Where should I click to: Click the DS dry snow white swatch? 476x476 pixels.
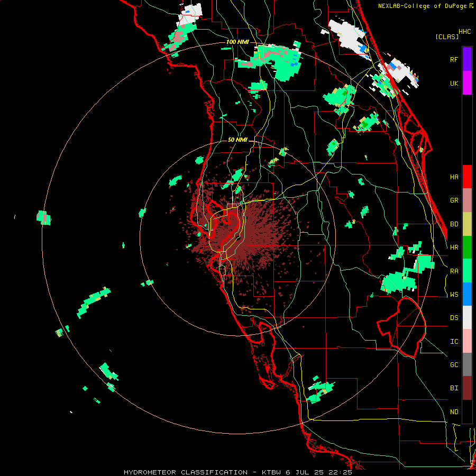(467, 317)
